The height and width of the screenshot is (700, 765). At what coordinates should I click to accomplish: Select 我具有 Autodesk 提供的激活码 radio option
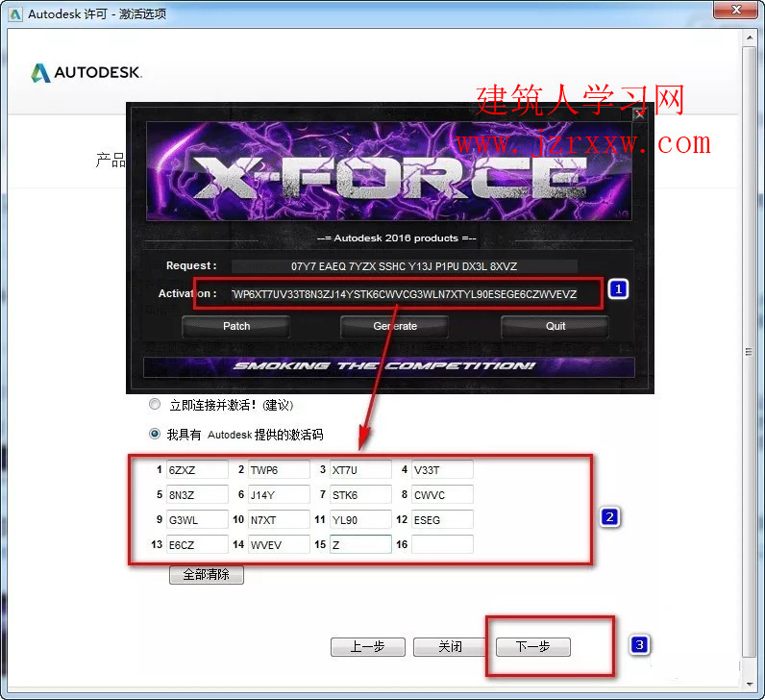click(x=155, y=434)
